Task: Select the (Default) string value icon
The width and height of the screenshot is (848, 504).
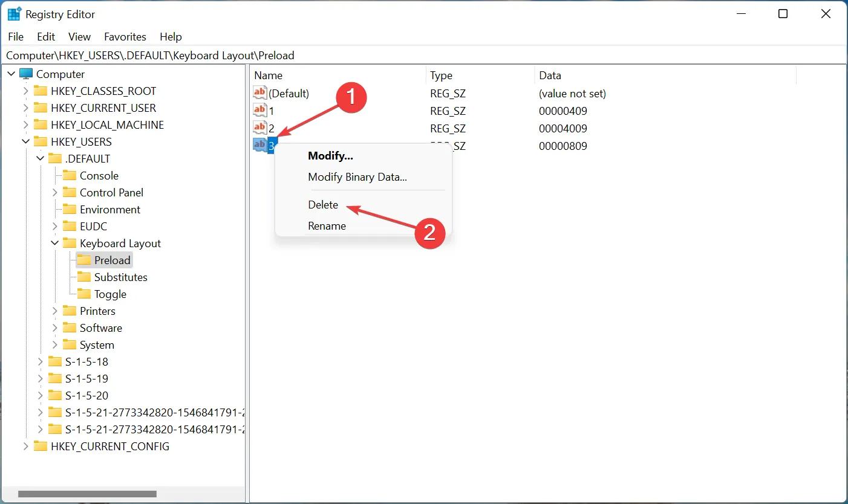Action: [x=259, y=93]
